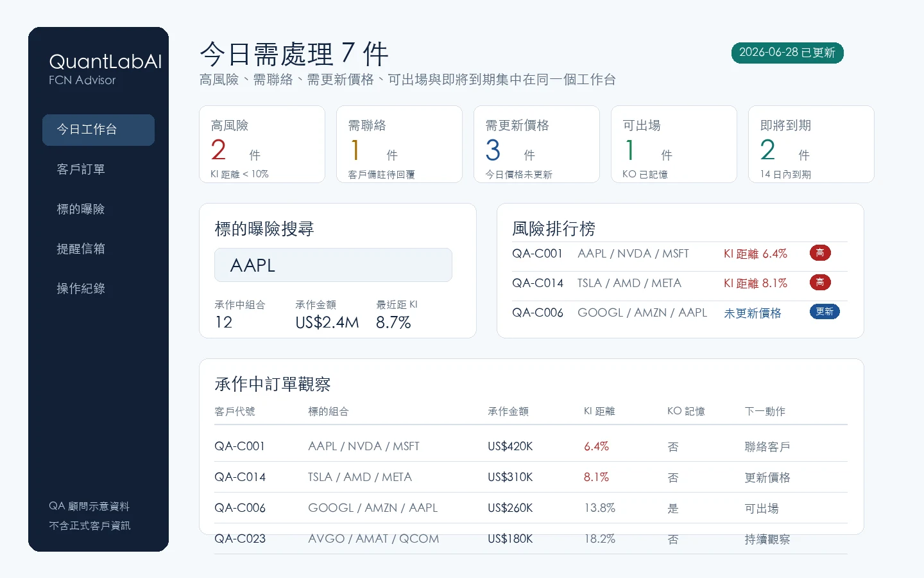
Task: Click 聯絡客戶 action for QA-C001
Action: [x=767, y=447]
